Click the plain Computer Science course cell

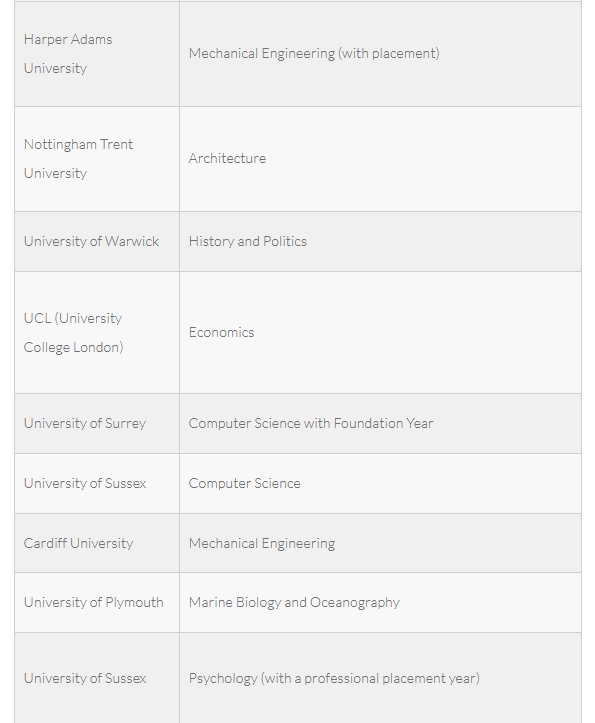pos(381,483)
